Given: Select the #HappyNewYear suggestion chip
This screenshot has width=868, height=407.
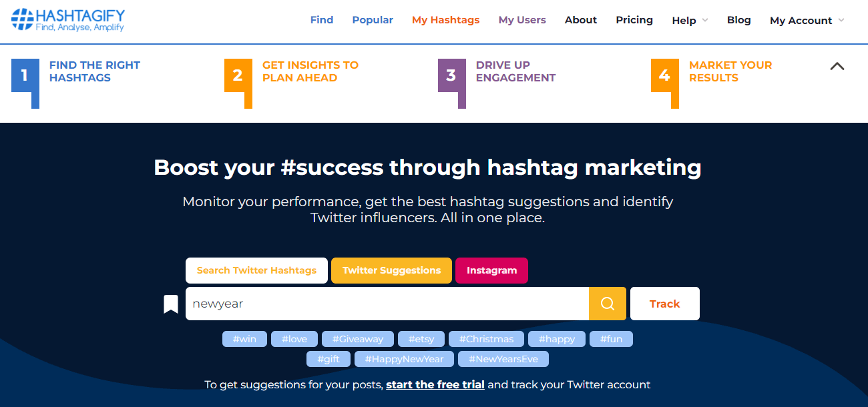Looking at the screenshot, I should point(404,358).
